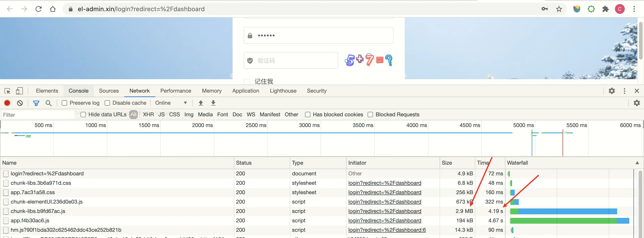Open the DevTools three-dot customize menu

[x=624, y=91]
